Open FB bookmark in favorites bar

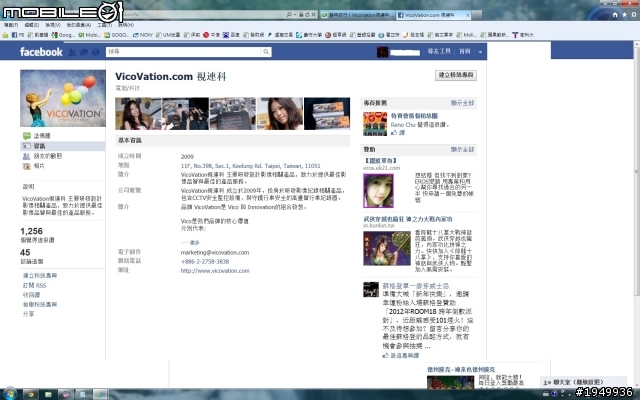point(18,35)
